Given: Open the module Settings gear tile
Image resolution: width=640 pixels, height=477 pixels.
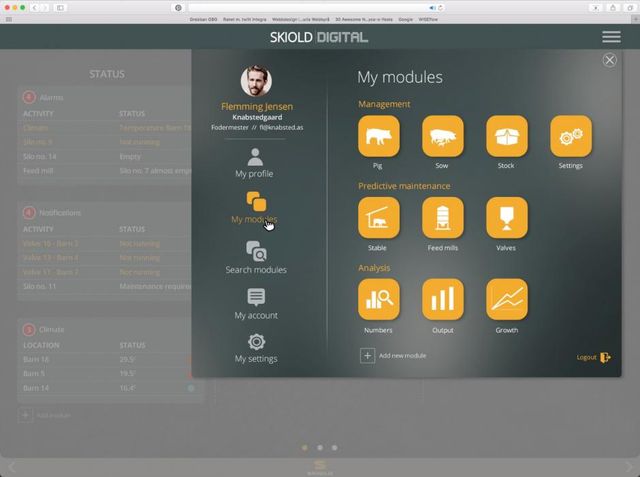Looking at the screenshot, I should click(570, 136).
